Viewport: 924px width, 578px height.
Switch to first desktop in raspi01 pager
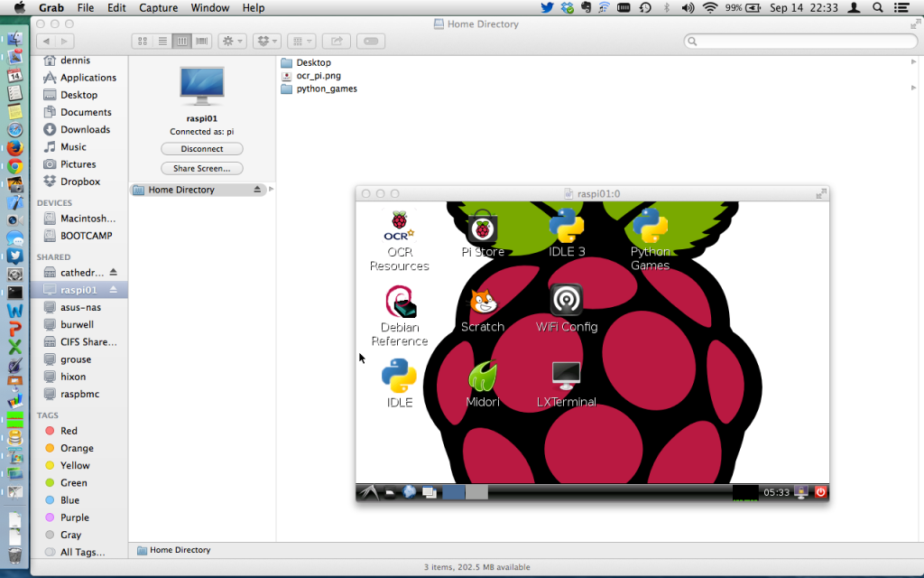(x=453, y=492)
